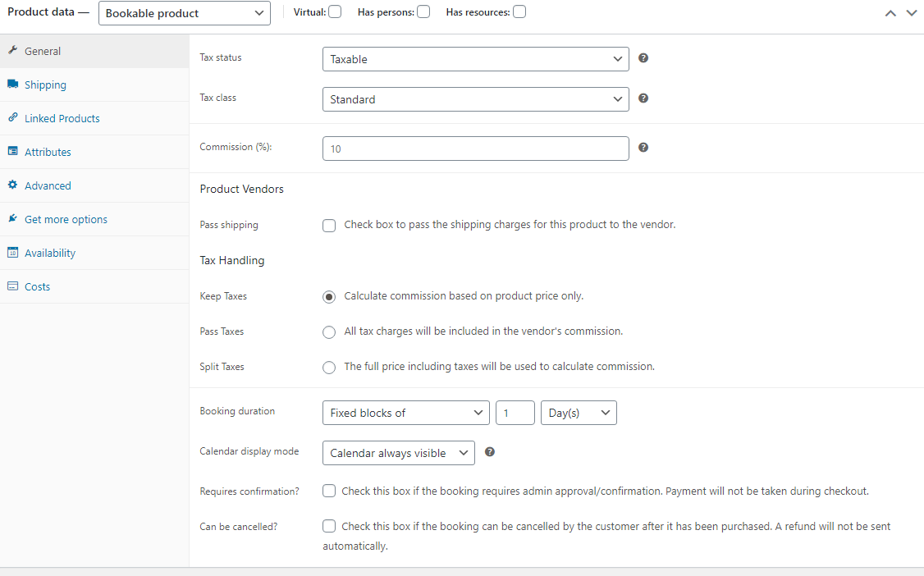Click the help icon beside Commission field
The width and height of the screenshot is (924, 576).
[643, 148]
